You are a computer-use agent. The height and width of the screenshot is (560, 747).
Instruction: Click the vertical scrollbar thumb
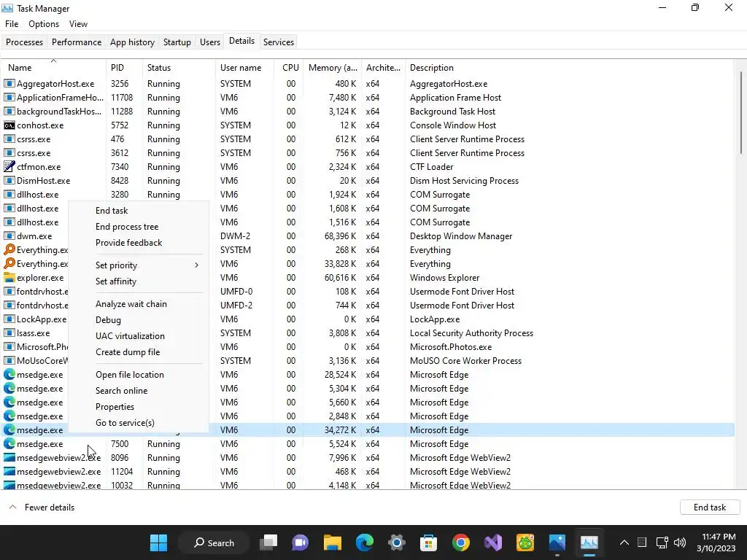pos(741,112)
